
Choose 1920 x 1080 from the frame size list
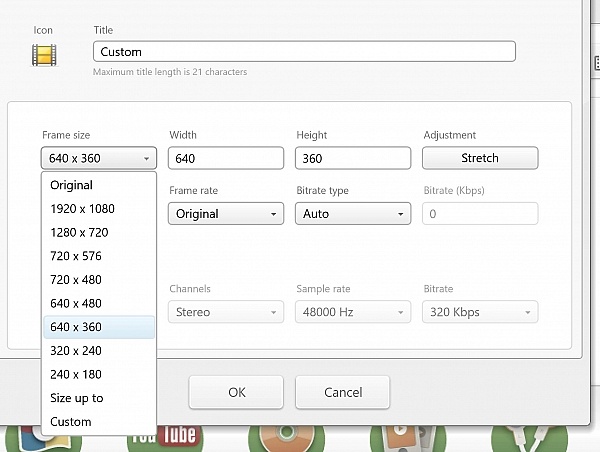(83, 209)
